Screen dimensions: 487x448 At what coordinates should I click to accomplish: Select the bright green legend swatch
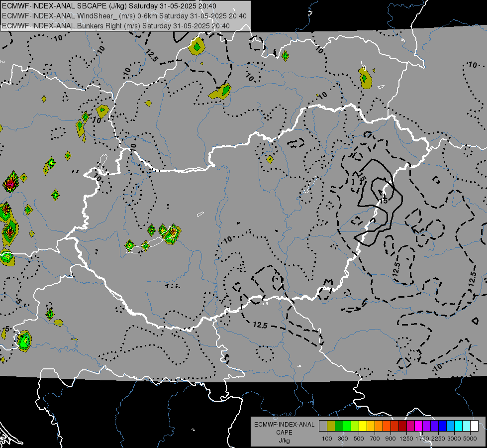click(x=347, y=426)
